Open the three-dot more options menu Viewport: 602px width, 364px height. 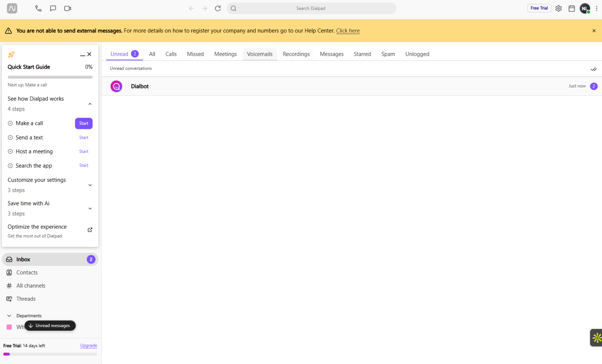point(597,8)
